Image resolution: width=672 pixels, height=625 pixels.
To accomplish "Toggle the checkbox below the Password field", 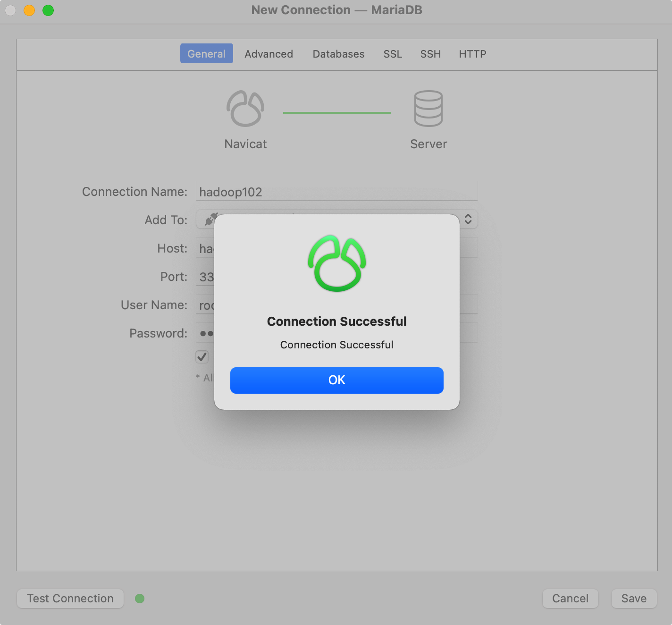I will (202, 357).
